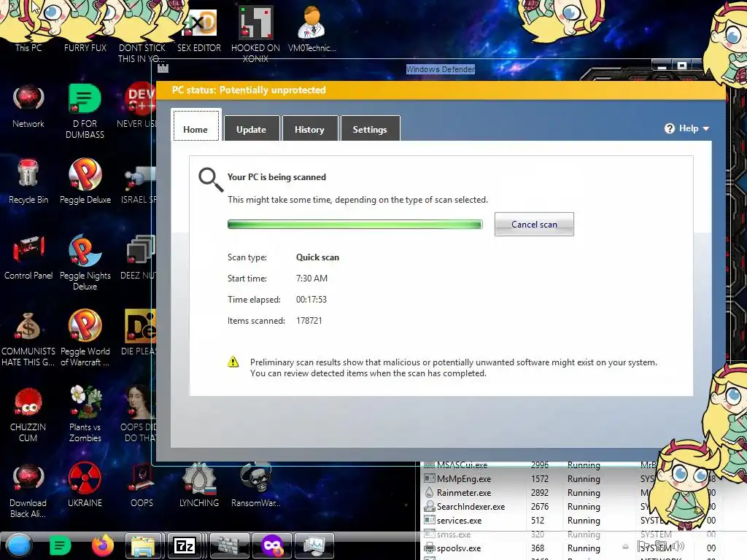The image size is (747, 560).
Task: Open 7-Zip from the taskbar
Action: (x=185, y=545)
